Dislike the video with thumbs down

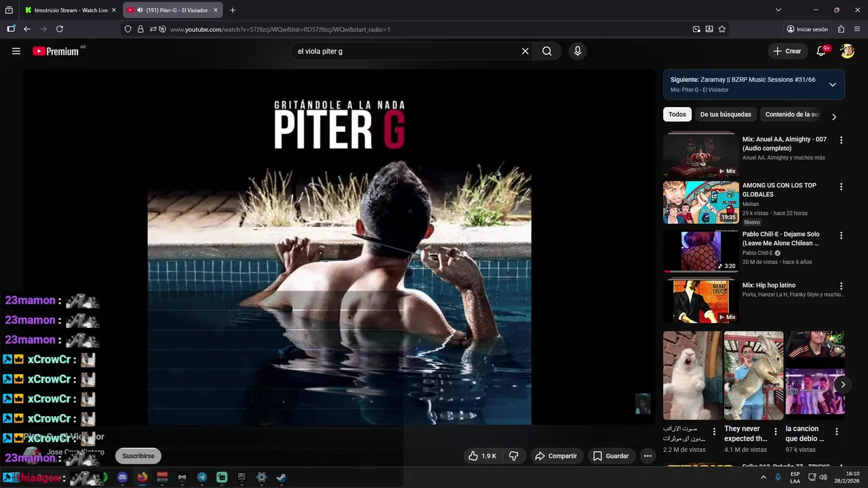513,456
